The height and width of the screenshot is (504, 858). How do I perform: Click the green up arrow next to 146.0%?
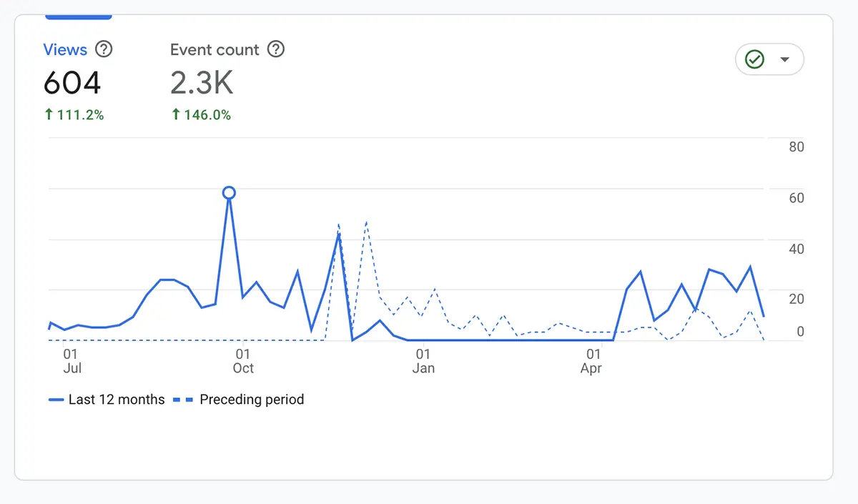coord(176,114)
